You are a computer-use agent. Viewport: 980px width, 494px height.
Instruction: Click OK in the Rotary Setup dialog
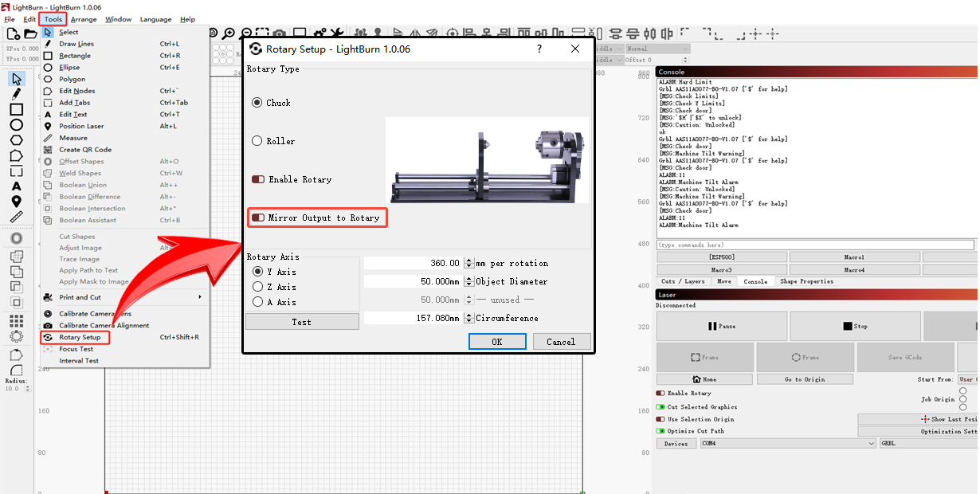[497, 342]
